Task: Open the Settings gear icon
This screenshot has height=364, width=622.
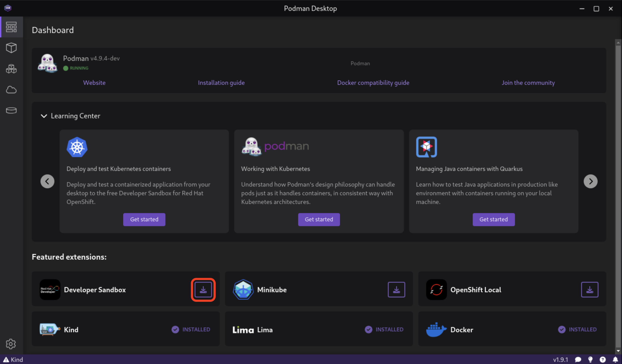Action: click(x=11, y=344)
